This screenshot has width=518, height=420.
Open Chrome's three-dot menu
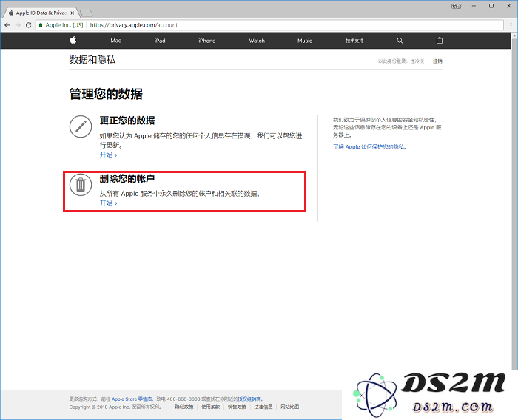pyautogui.click(x=511, y=25)
